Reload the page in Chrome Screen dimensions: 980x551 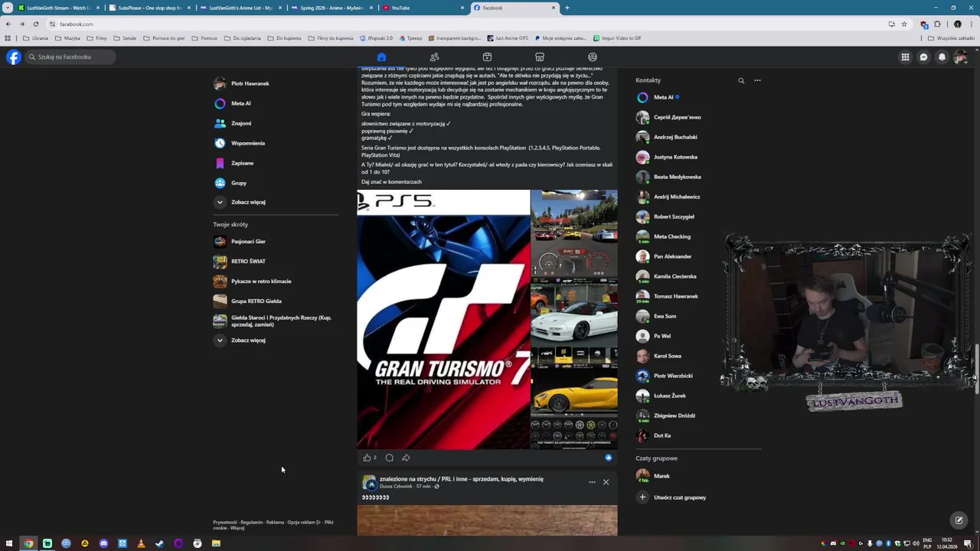[35, 24]
